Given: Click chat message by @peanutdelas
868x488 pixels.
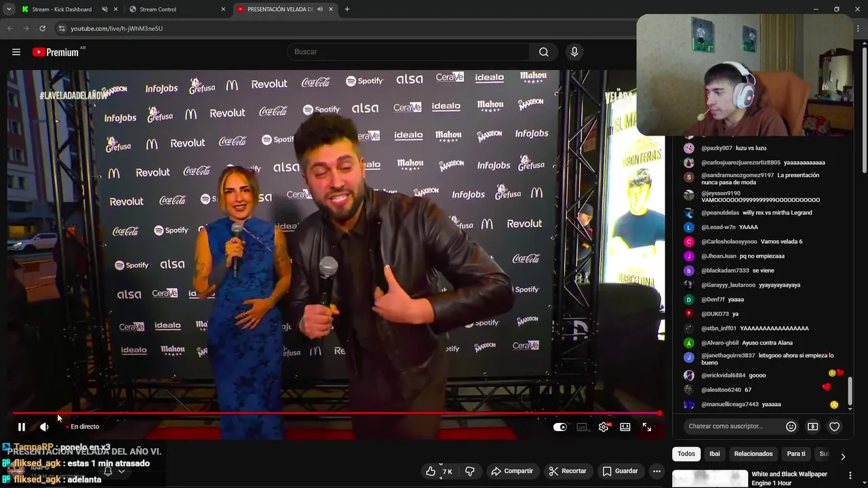Looking at the screenshot, I should point(777,213).
